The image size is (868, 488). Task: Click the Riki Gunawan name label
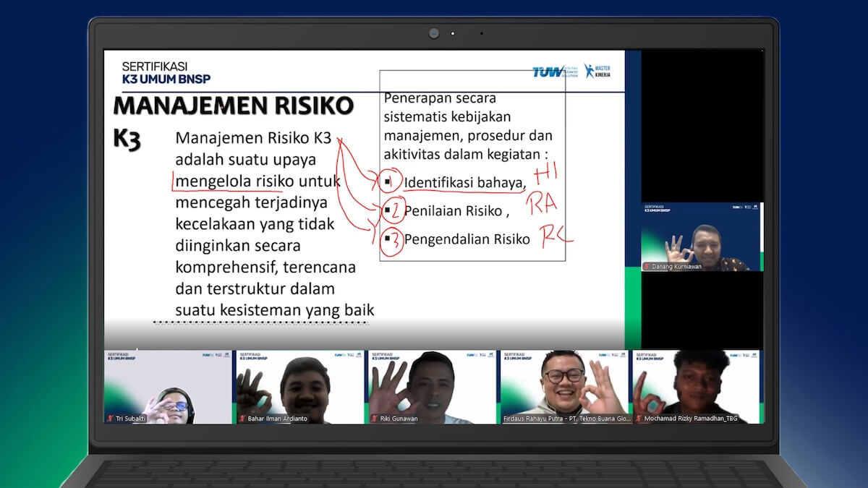[x=399, y=419]
